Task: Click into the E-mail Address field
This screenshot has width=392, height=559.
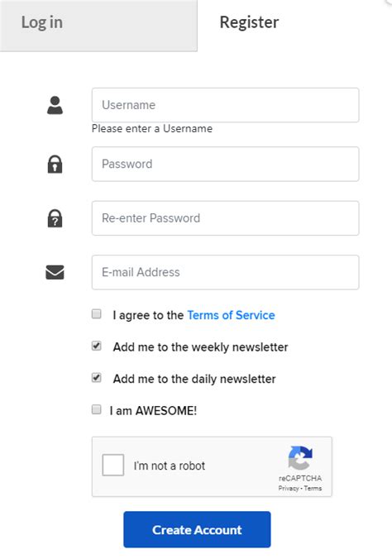Action: point(225,272)
